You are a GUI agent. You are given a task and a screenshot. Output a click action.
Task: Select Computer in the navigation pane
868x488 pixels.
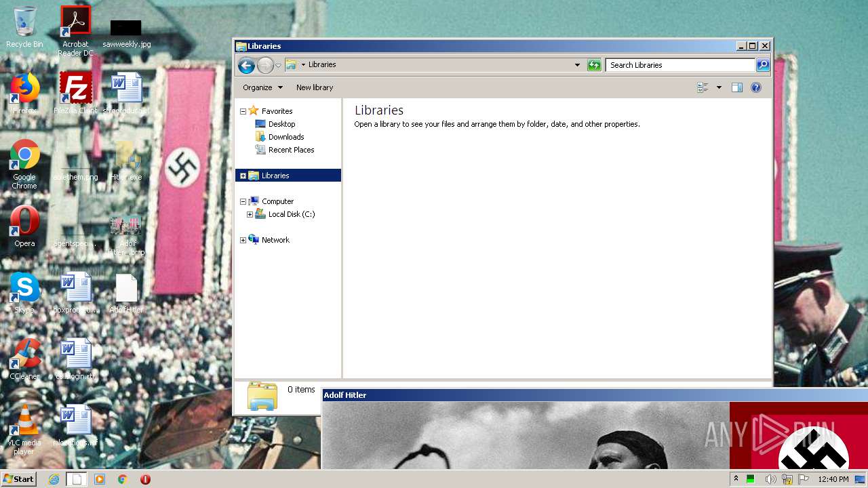[x=271, y=201]
